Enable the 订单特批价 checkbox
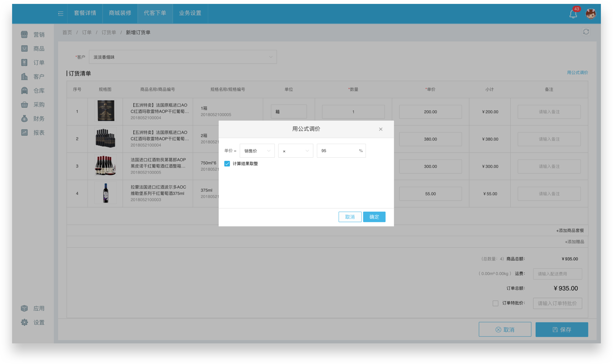This screenshot has height=364, width=613. 495,303
